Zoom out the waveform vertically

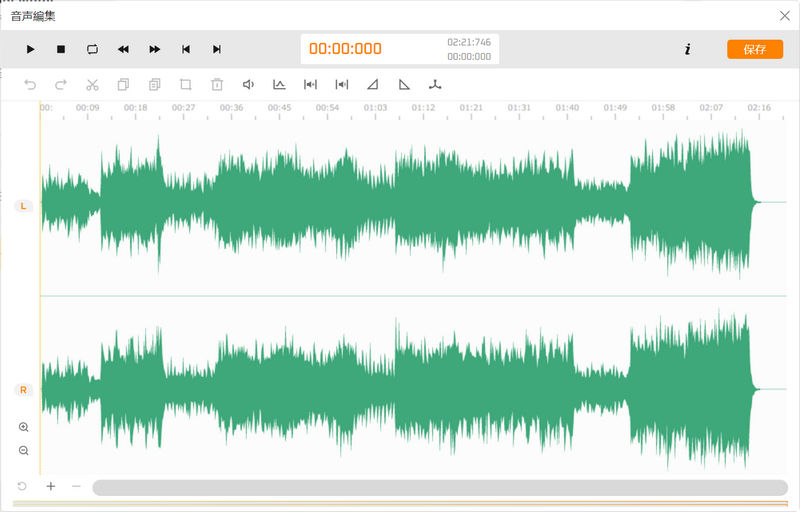click(23, 450)
